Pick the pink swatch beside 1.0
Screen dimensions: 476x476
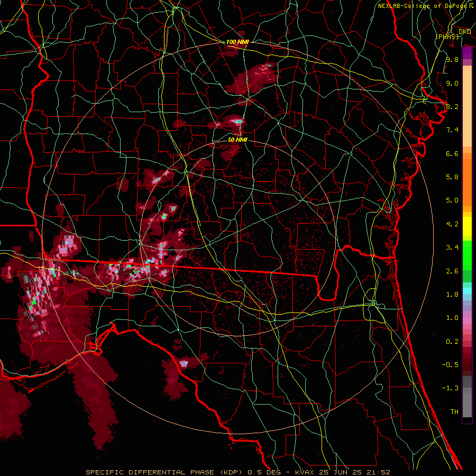[467, 321]
